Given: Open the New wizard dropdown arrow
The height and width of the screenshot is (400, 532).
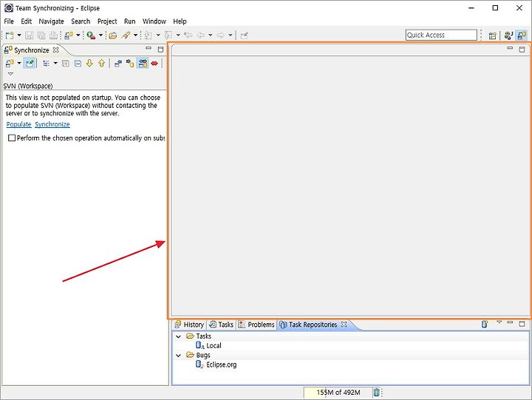Looking at the screenshot, I should (x=19, y=35).
